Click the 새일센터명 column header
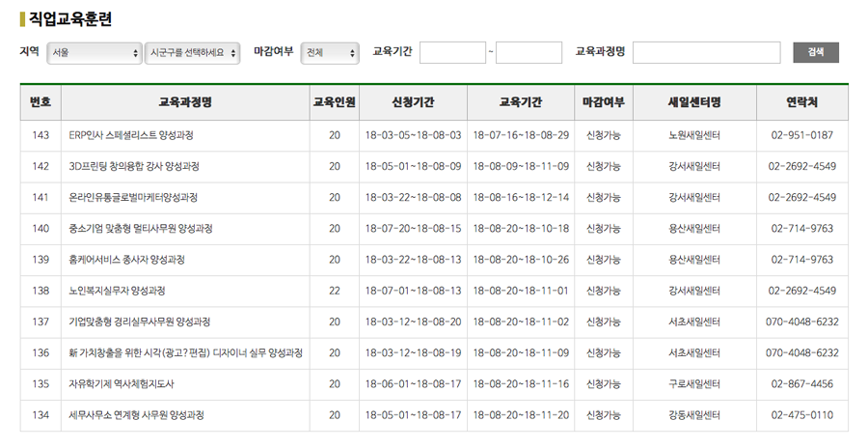 693,102
